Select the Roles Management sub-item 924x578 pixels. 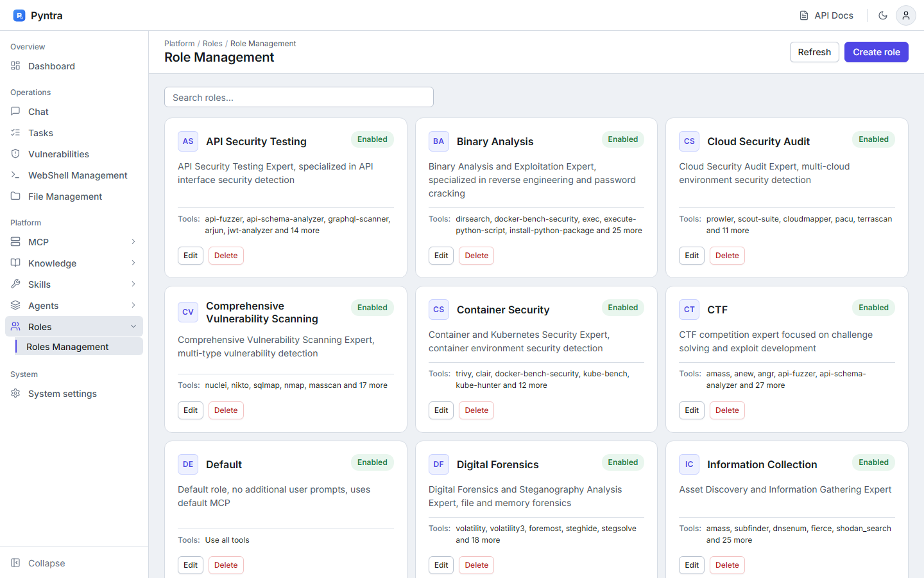(x=79, y=347)
